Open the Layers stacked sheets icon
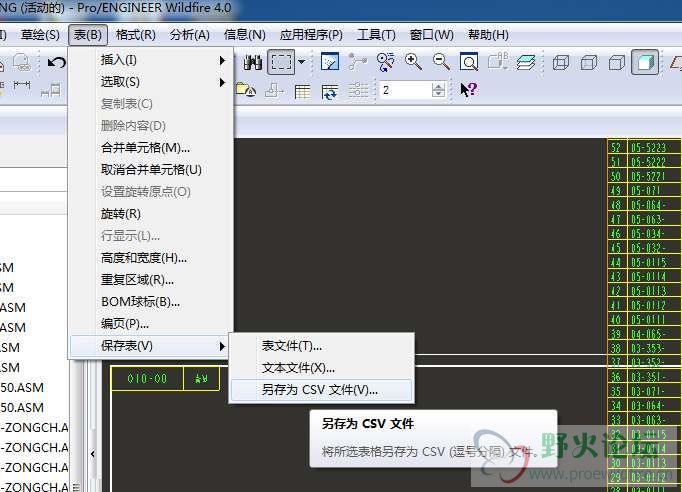Image resolution: width=682 pixels, height=492 pixels. click(525, 62)
